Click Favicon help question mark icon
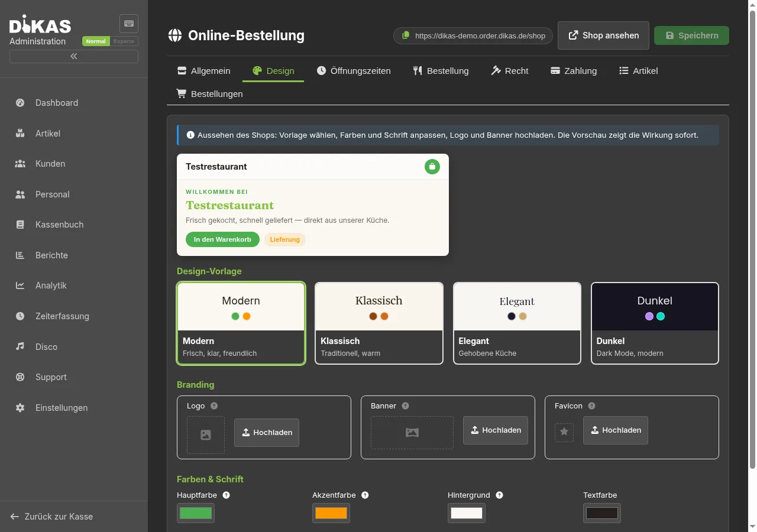This screenshot has width=757, height=532. (591, 406)
